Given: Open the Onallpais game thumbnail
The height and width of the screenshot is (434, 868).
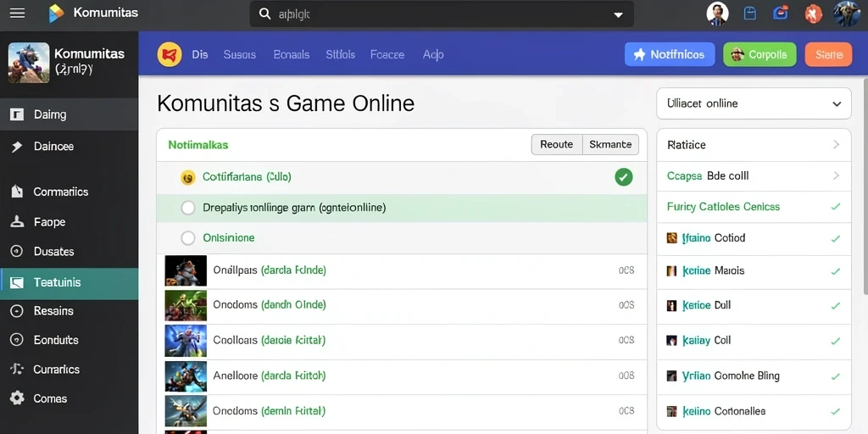Looking at the screenshot, I should coord(186,270).
